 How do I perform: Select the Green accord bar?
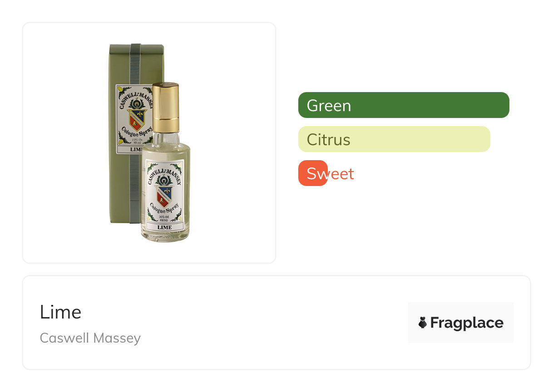point(404,105)
